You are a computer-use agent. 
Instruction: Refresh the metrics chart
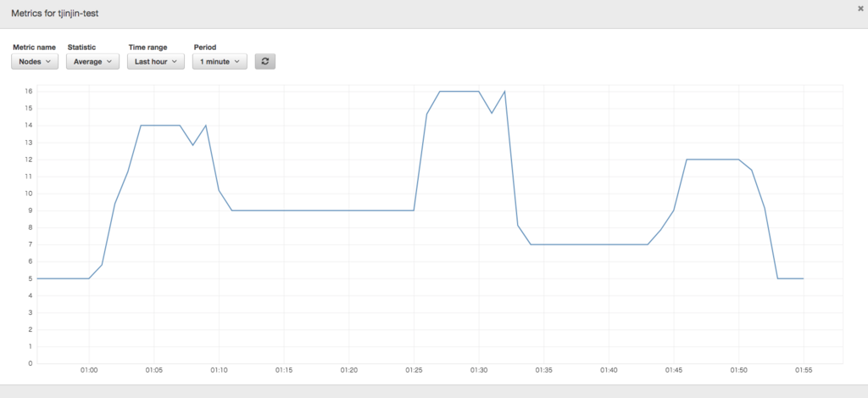[x=264, y=62]
